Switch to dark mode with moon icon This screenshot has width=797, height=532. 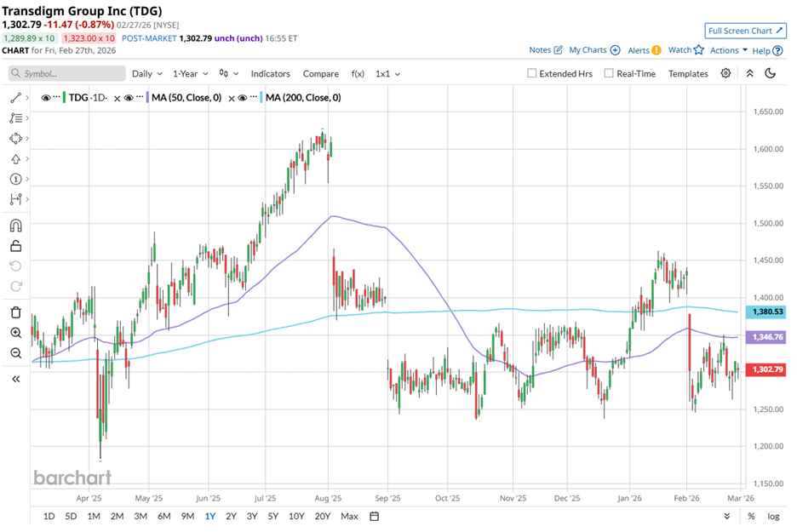[771, 74]
